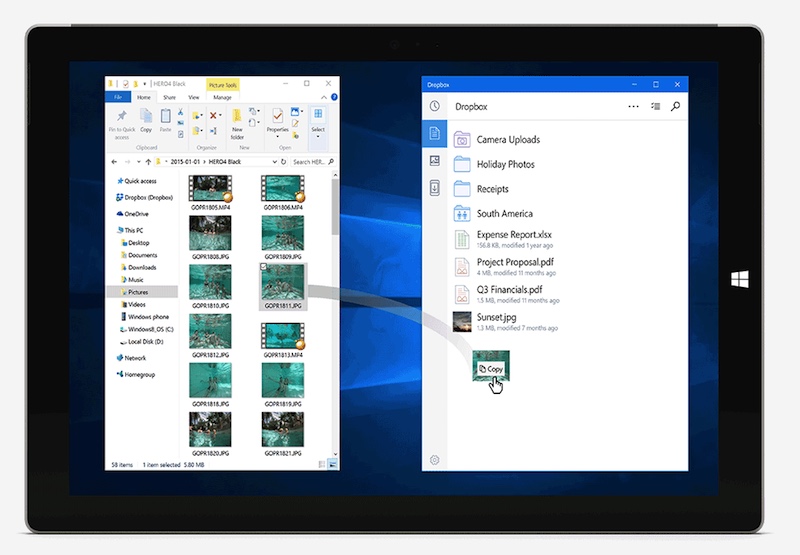Open the Copy to dropdown
The width and height of the screenshot is (800, 555).
pyautogui.click(x=197, y=131)
